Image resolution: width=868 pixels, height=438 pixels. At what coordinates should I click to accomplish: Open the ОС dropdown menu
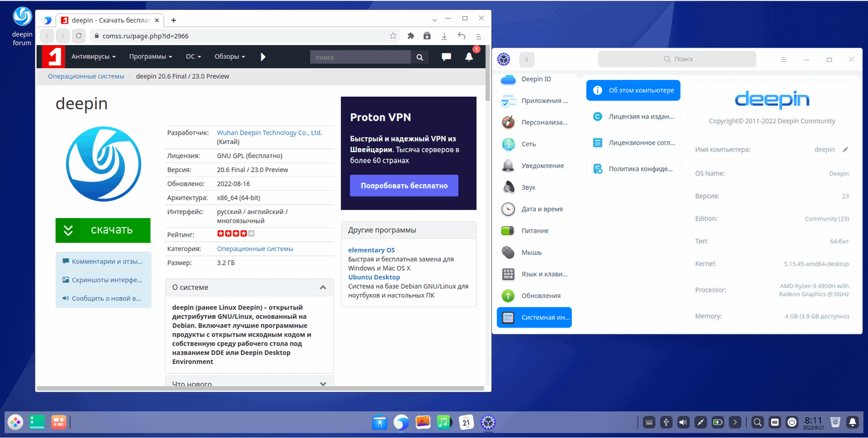193,57
